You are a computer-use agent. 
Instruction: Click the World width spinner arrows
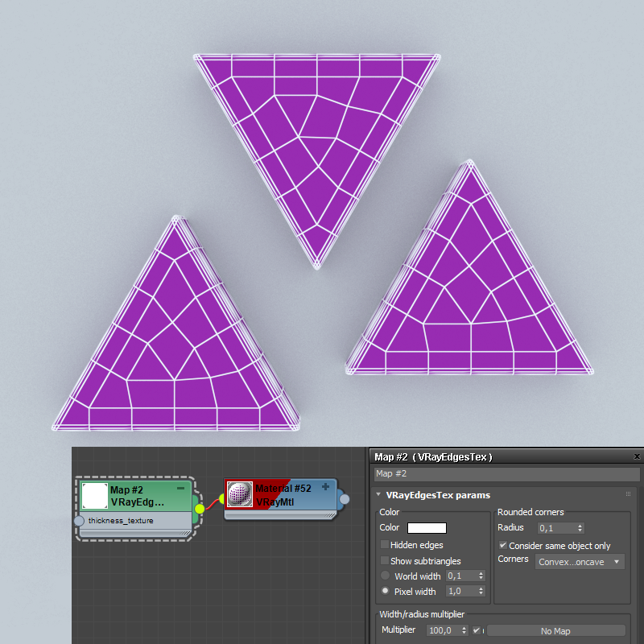pos(481,576)
